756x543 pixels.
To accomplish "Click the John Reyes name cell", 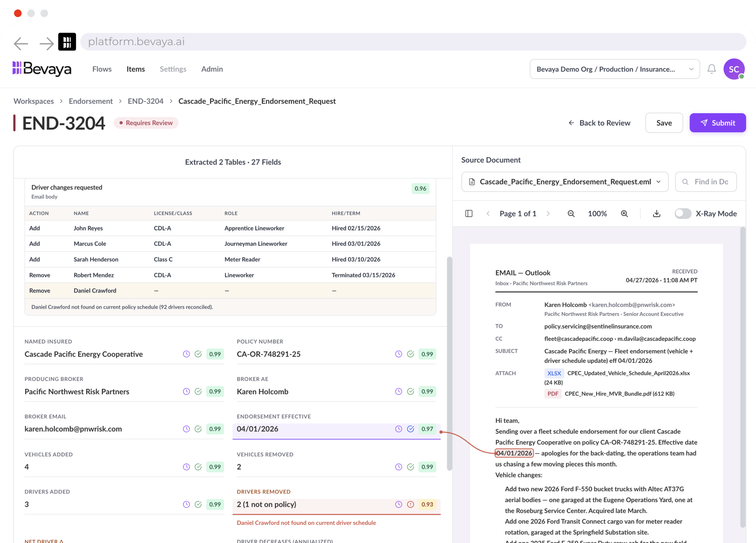I will pos(88,228).
